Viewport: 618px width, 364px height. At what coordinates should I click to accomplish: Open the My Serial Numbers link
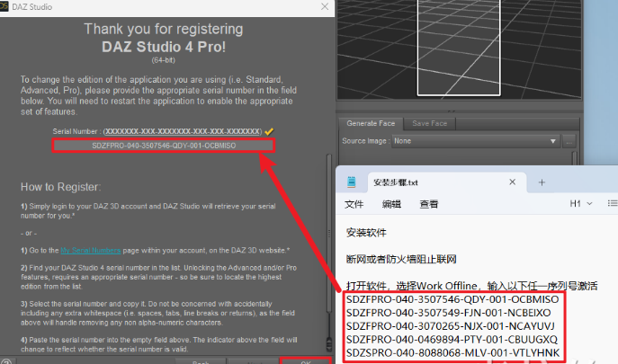[x=91, y=251]
